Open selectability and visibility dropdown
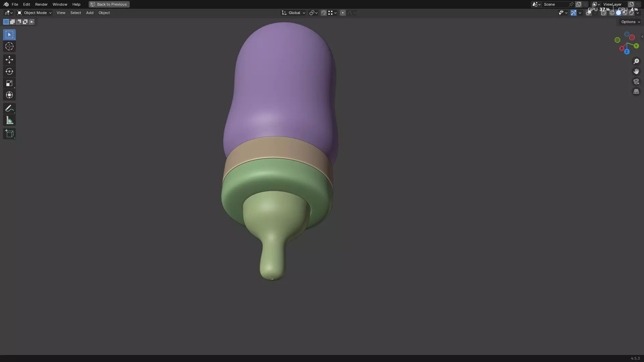644x362 pixels. [563, 13]
